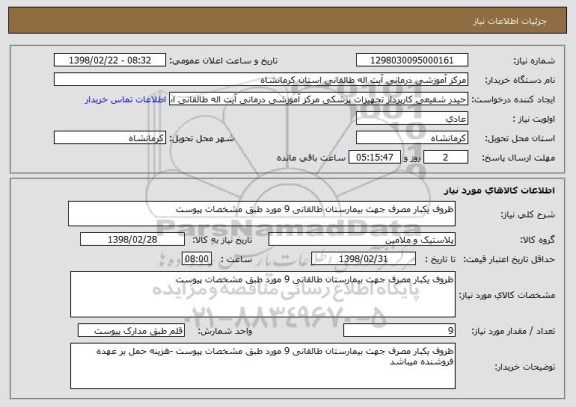The height and width of the screenshot is (407, 576).
Task: Select the label اولویت نیاز
Action: tap(534, 119)
